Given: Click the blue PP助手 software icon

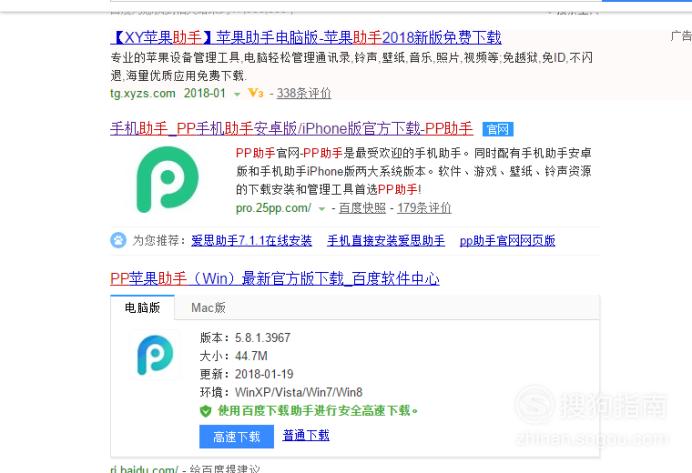Looking at the screenshot, I should 155,355.
